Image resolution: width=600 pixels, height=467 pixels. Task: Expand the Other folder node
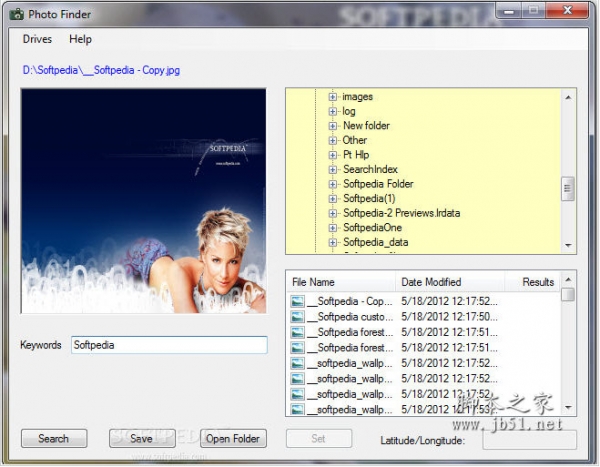[333, 140]
